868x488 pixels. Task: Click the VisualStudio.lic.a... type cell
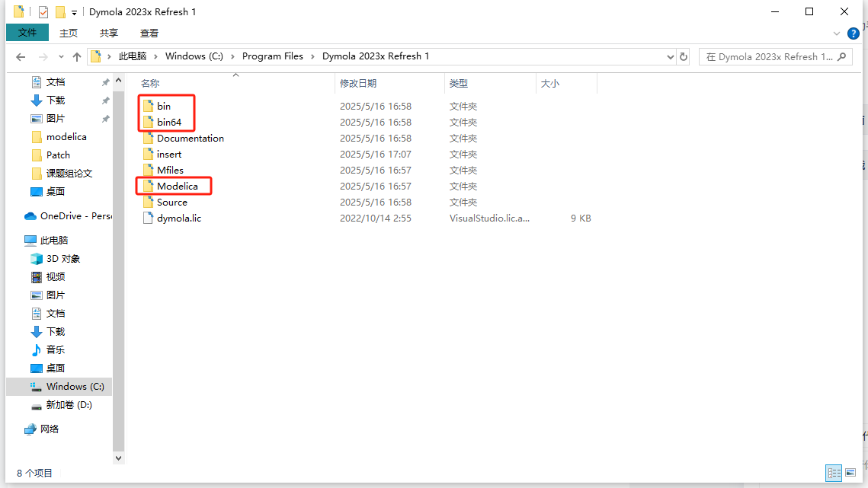pos(489,218)
